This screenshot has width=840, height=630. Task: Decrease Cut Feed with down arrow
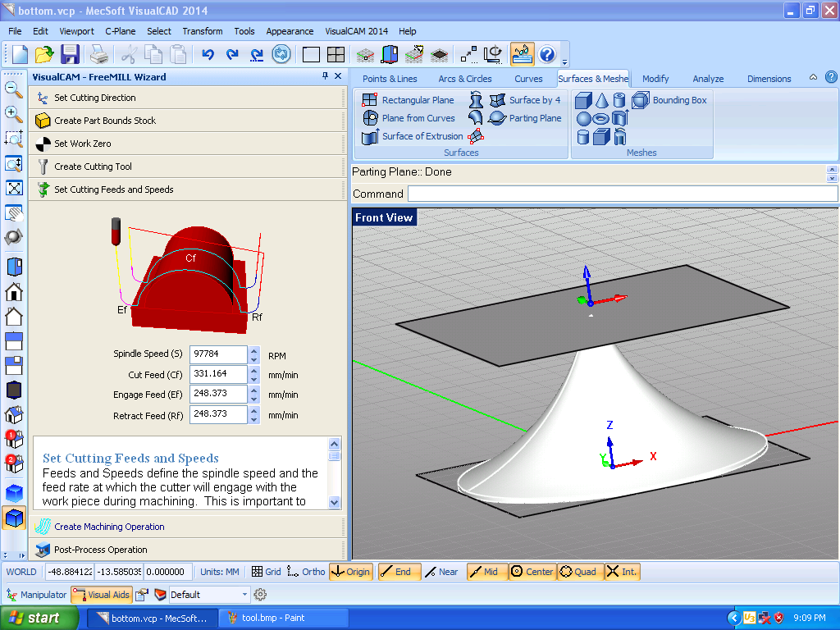tap(254, 379)
